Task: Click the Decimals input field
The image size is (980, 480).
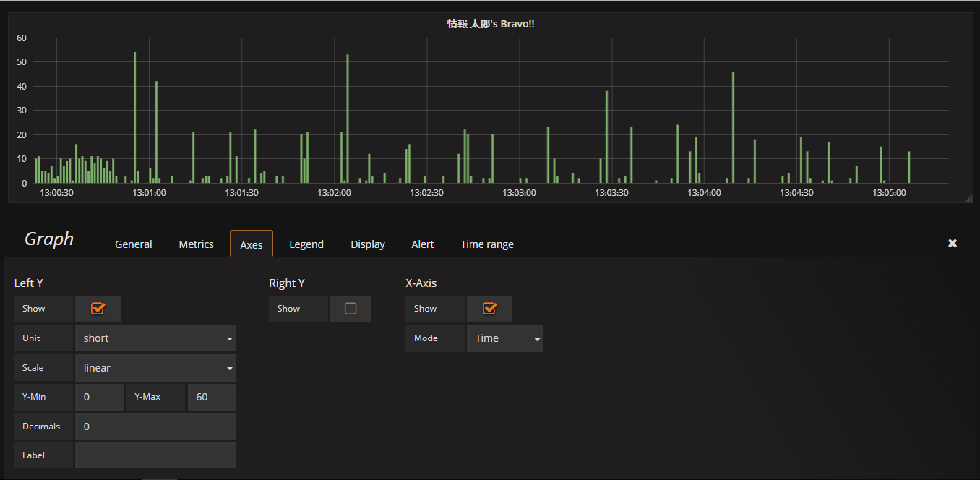Action: point(155,427)
